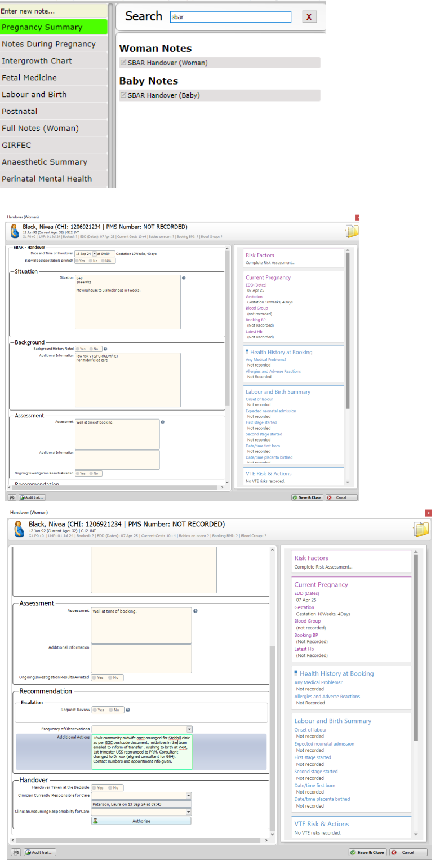Viewport: 440px width, 868px height.
Task: Click Cancel in window showing Recommendation
Action: point(410,852)
